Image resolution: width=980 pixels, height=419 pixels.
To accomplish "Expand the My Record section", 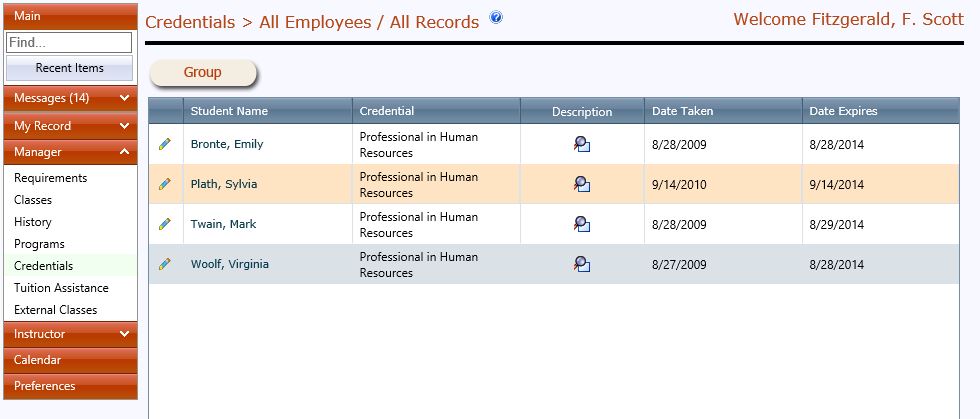I will coord(70,126).
